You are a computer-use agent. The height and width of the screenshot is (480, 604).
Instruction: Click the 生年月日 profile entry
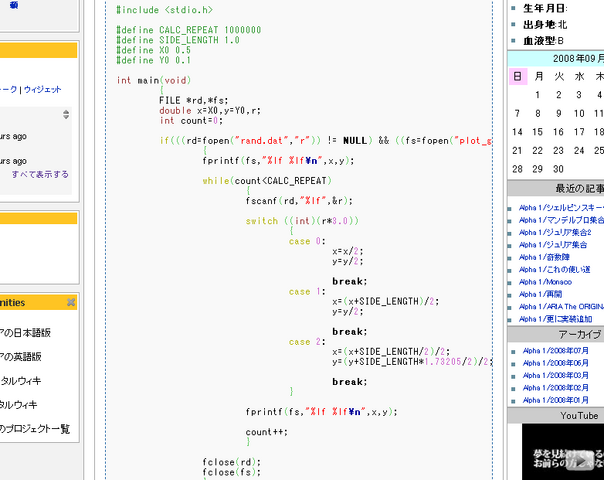(x=545, y=8)
